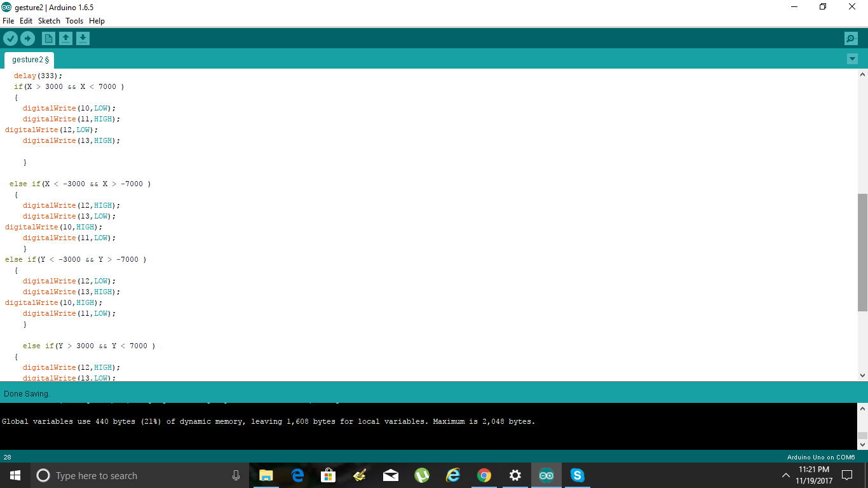Upload the sketch using the arrow icon
Image resolution: width=868 pixels, height=488 pixels.
[x=27, y=38]
